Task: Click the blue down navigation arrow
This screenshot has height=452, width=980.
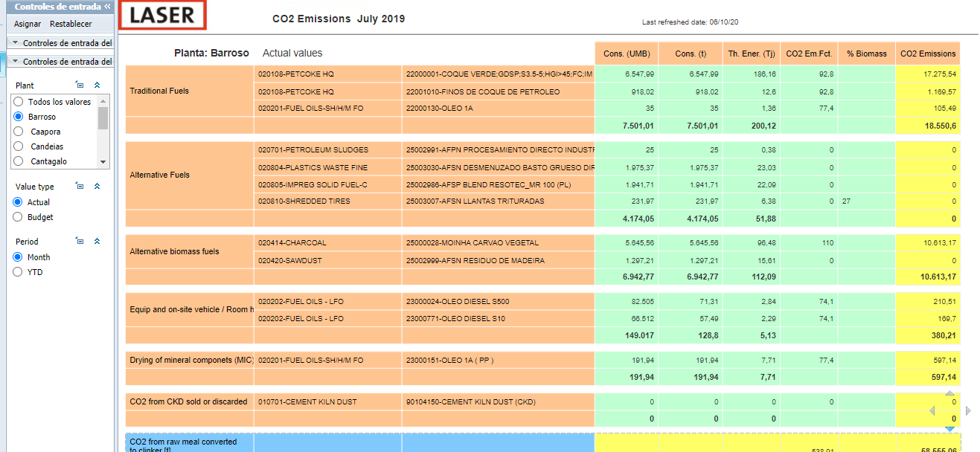Action: 949,429
